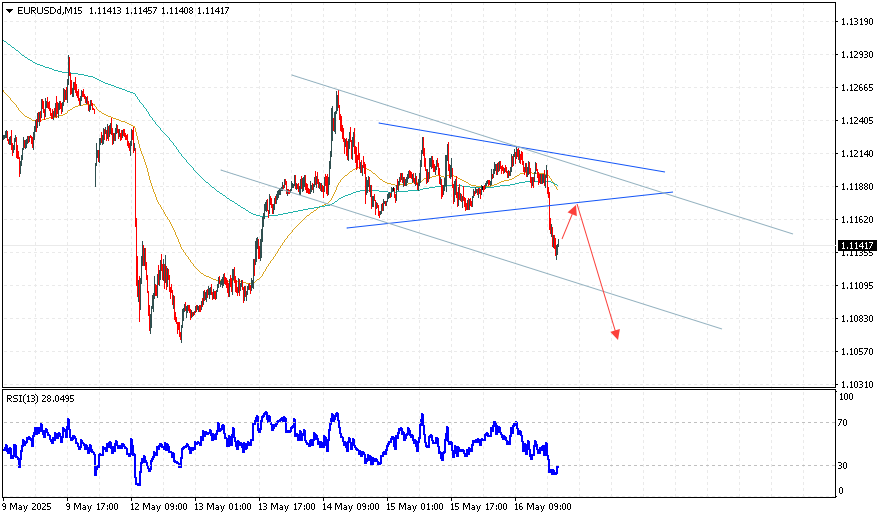
Task: Click the 1.12405 price axis label
Action: [x=857, y=121]
